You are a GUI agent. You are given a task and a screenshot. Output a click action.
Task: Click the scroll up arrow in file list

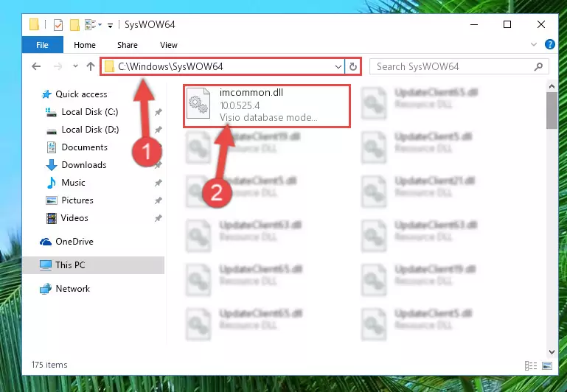[x=552, y=86]
